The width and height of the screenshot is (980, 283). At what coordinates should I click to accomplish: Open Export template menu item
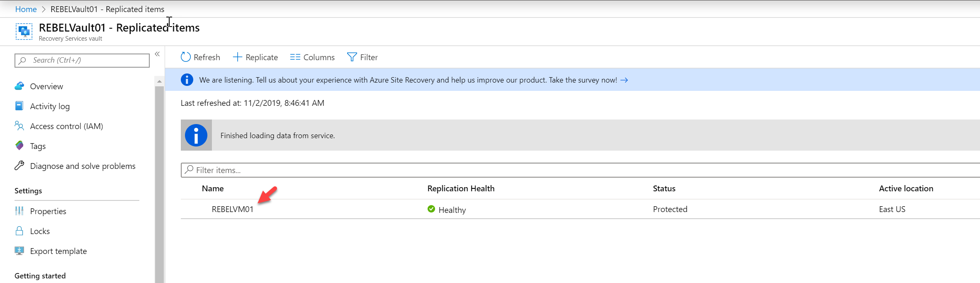click(x=58, y=251)
